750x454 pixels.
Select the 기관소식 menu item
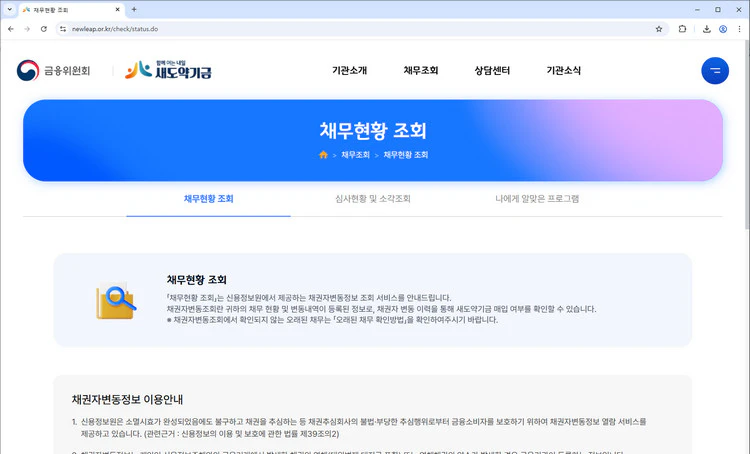click(564, 71)
